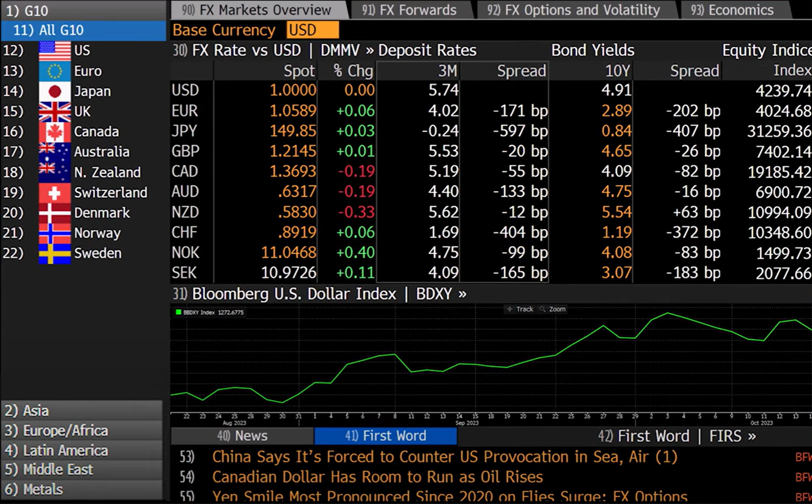The height and width of the screenshot is (504, 812).
Task: Click the Canada flag icon
Action: [x=55, y=132]
